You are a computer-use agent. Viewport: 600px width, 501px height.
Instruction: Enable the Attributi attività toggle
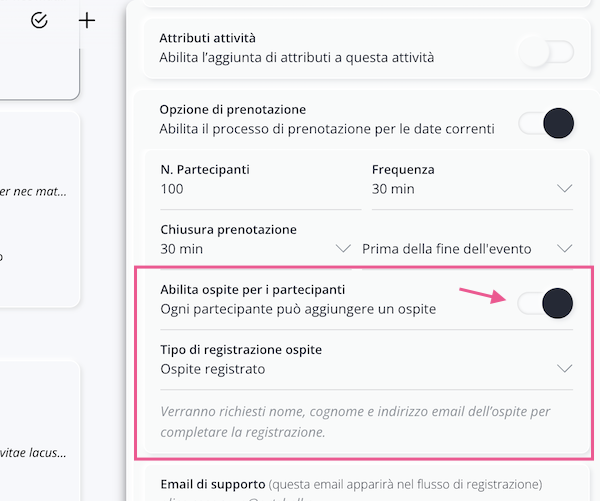pos(546,52)
